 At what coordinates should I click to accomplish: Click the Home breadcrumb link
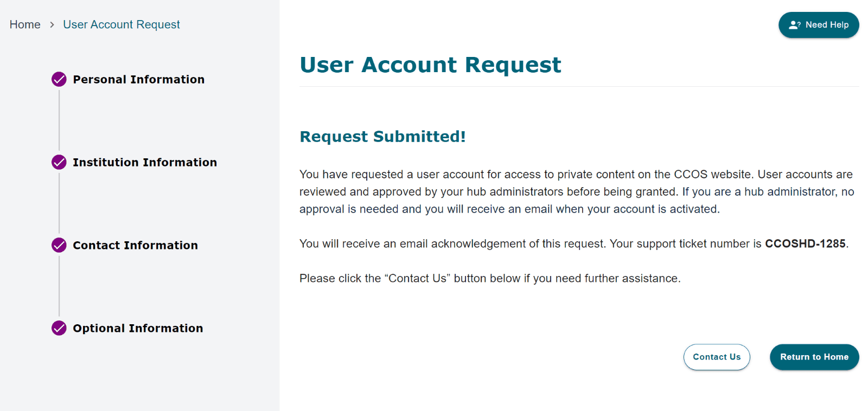point(25,24)
